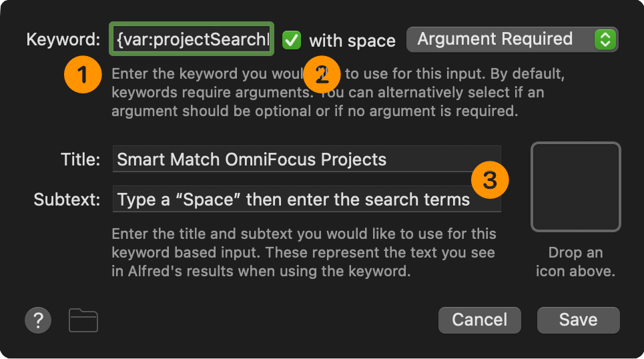Click the Title label
Viewport: 644px width, 359px height.
point(81,159)
